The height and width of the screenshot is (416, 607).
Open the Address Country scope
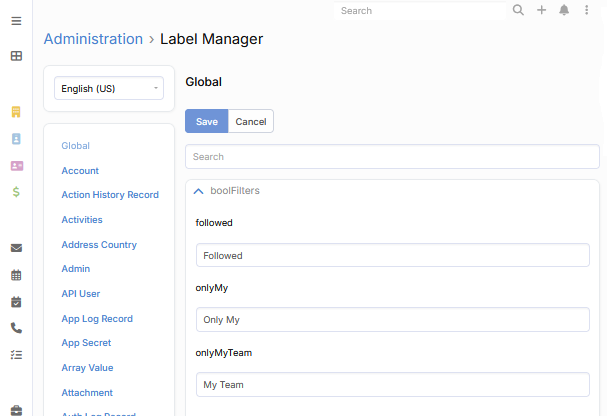click(99, 245)
